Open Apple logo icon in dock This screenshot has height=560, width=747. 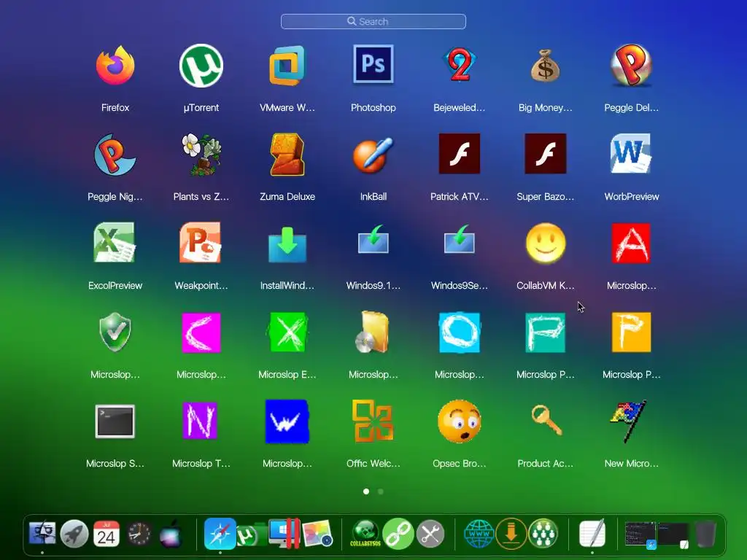tap(170, 534)
